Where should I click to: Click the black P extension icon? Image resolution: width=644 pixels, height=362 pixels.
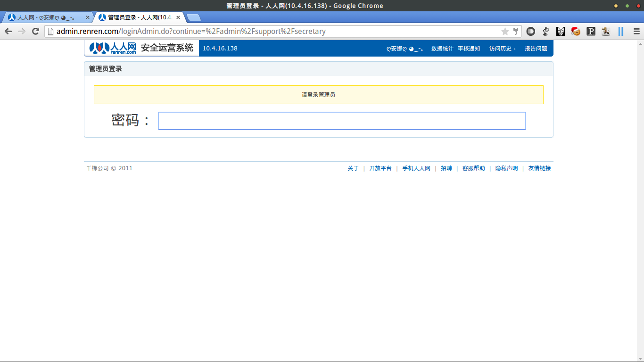click(x=591, y=32)
